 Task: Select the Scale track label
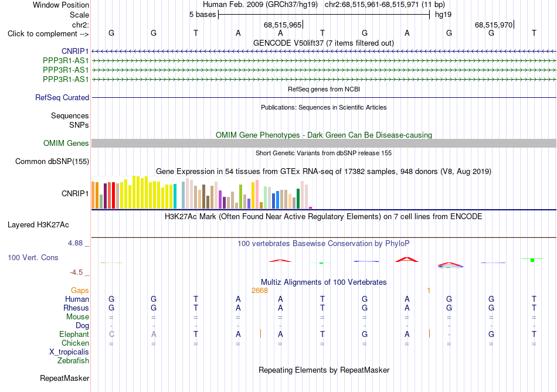79,15
